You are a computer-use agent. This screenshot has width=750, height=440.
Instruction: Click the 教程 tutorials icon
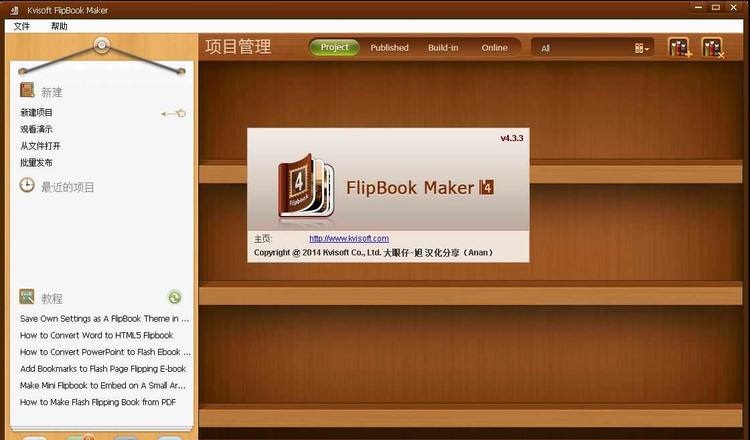coord(27,297)
